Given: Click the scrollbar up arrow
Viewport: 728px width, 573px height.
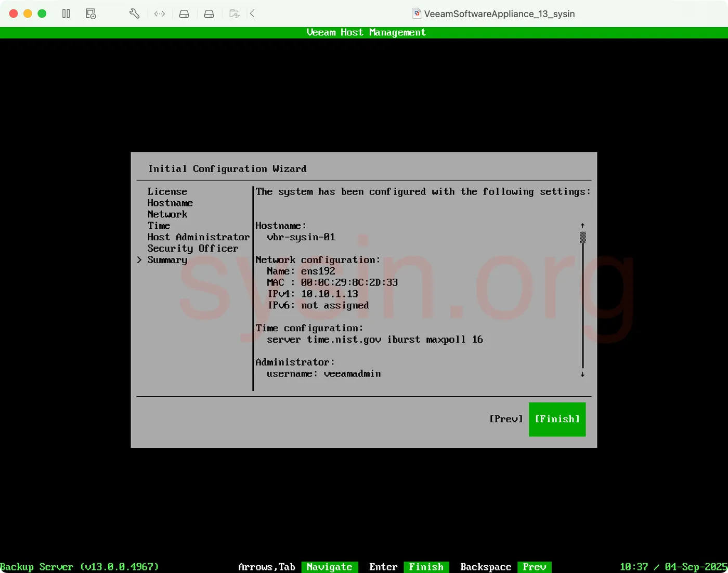Looking at the screenshot, I should click(x=582, y=226).
